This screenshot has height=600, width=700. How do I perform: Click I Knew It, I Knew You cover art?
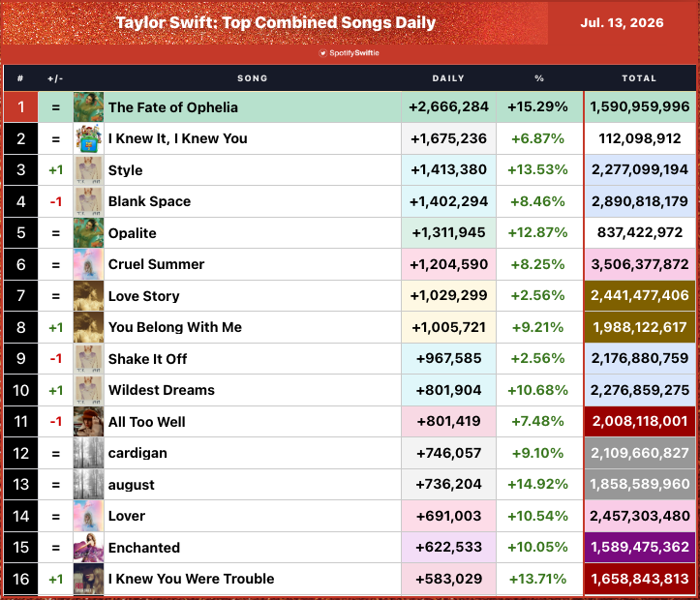[88, 138]
